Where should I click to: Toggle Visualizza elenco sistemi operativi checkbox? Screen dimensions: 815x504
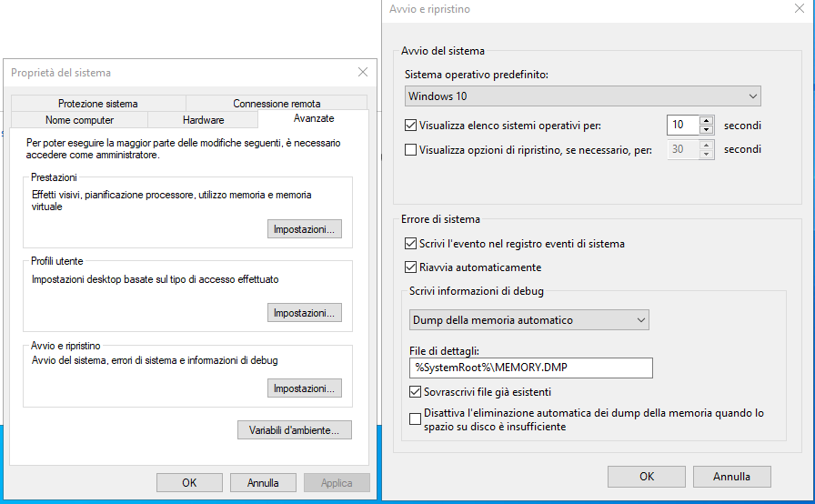[410, 126]
